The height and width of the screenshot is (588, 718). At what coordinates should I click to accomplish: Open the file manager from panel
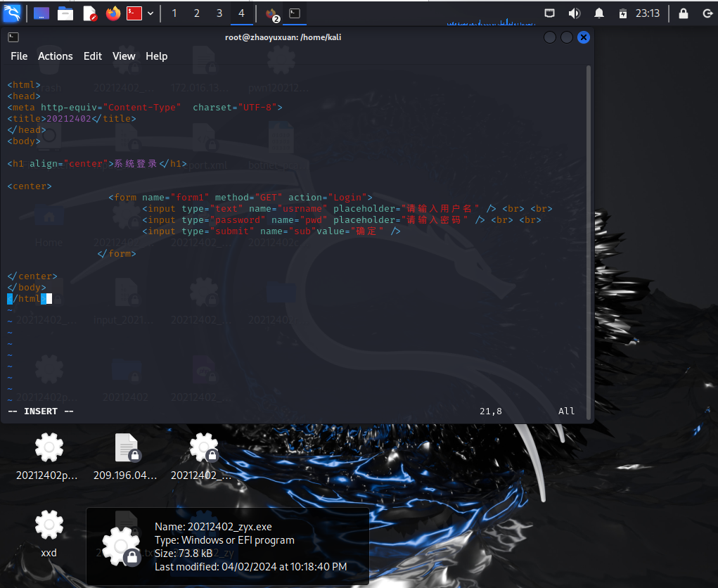pos(65,13)
